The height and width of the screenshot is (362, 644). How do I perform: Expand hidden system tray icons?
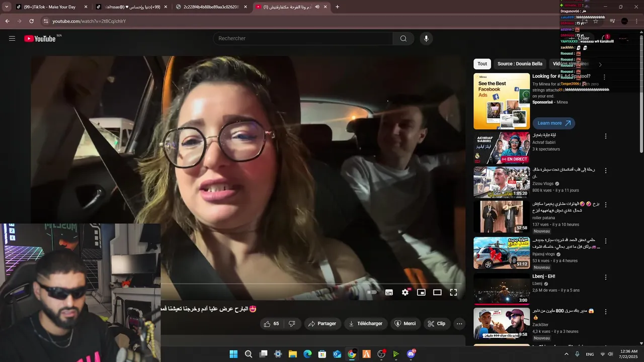coord(567,354)
